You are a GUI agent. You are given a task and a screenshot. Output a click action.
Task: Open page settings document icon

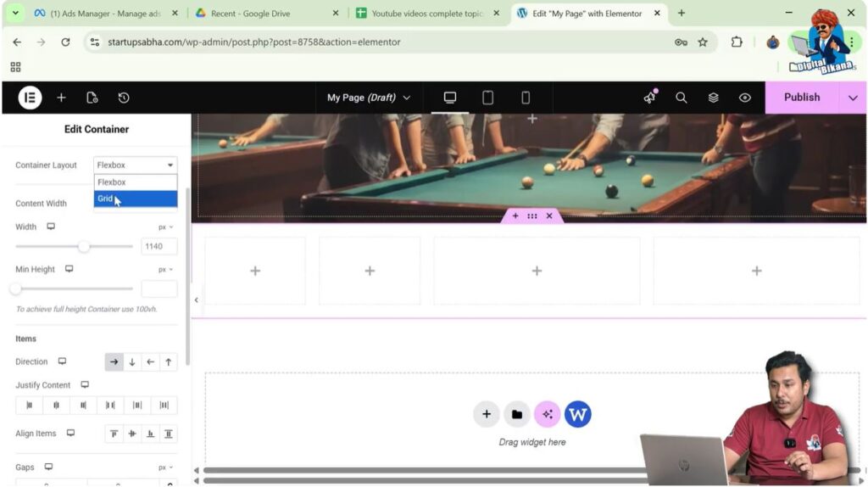coord(92,98)
